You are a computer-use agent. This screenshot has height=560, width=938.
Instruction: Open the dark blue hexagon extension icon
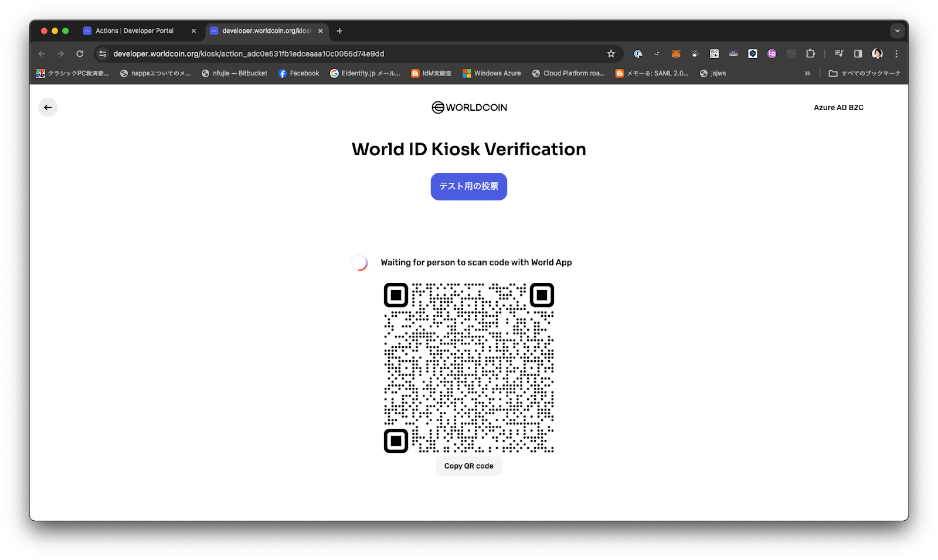(753, 54)
